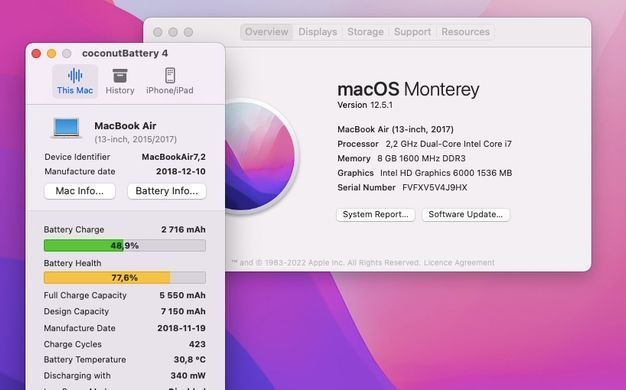Click the Full Charge Capacity value 5 550 mAh
The height and width of the screenshot is (390, 626).
tap(182, 295)
